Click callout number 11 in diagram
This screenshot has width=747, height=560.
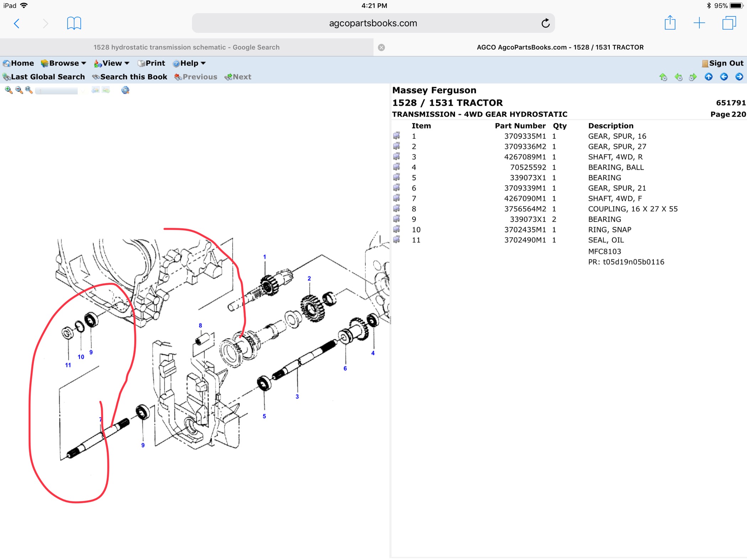tap(68, 365)
